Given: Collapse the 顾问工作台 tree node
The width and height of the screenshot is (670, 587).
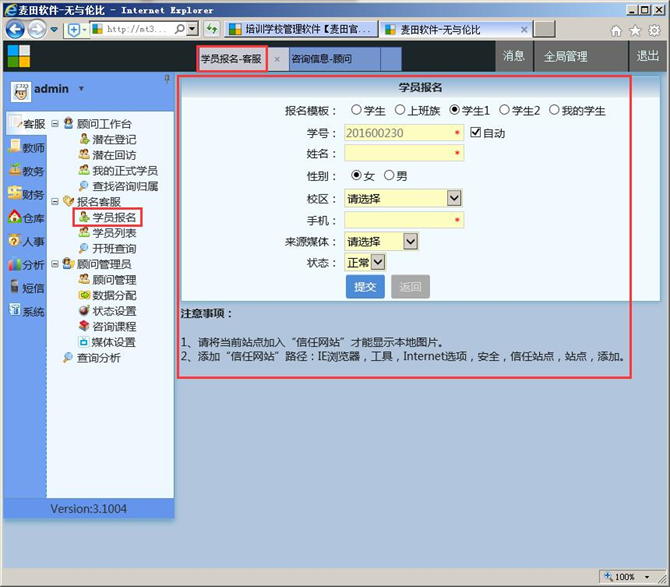Looking at the screenshot, I should tap(55, 123).
